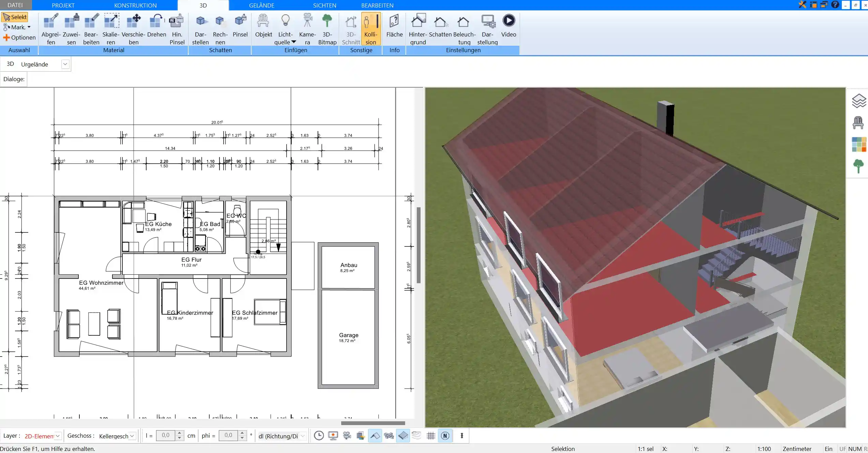The width and height of the screenshot is (868, 453).
Task: Switch to the SICHTEN tab
Action: tap(324, 5)
